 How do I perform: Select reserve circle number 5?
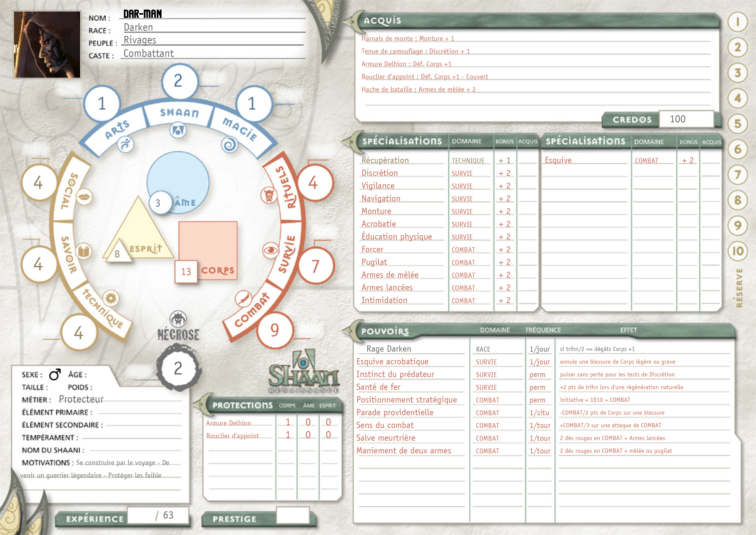click(x=737, y=124)
